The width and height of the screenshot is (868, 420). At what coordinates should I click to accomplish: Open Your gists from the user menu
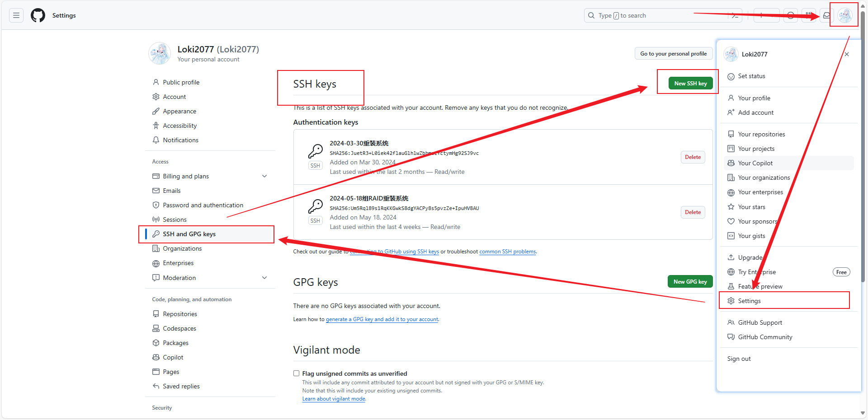click(x=789, y=236)
